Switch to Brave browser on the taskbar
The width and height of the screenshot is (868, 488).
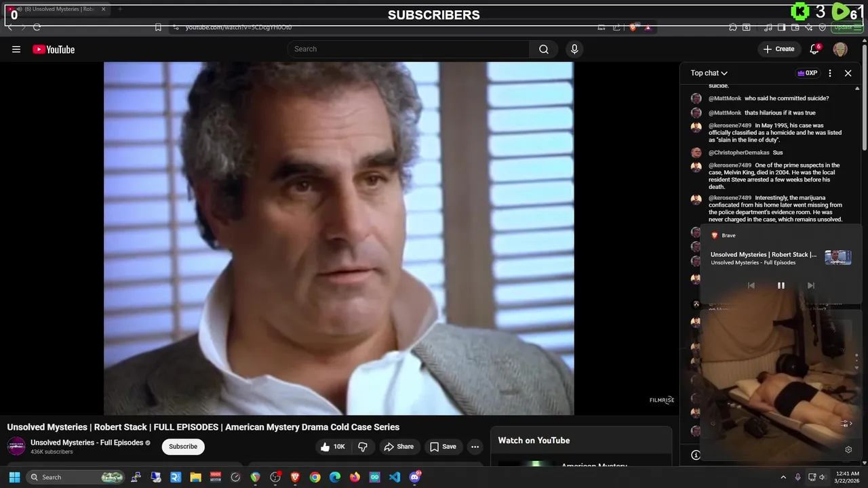(295, 477)
